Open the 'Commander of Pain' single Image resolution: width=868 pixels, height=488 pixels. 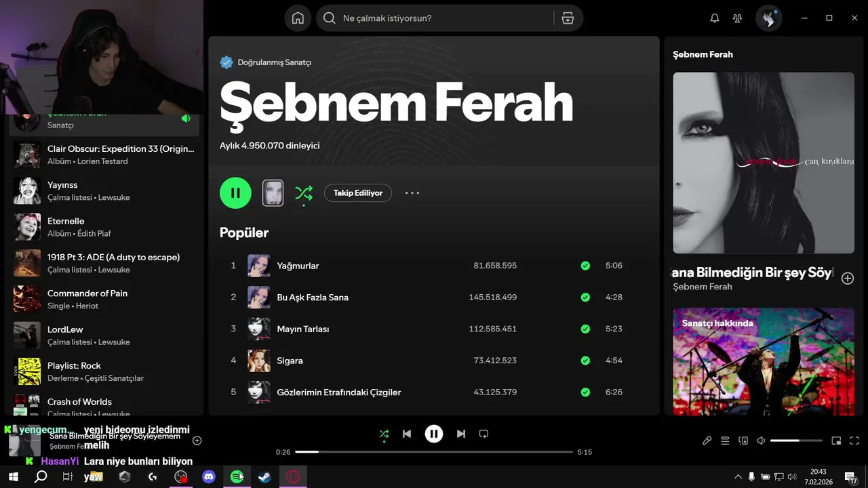pyautogui.click(x=104, y=299)
